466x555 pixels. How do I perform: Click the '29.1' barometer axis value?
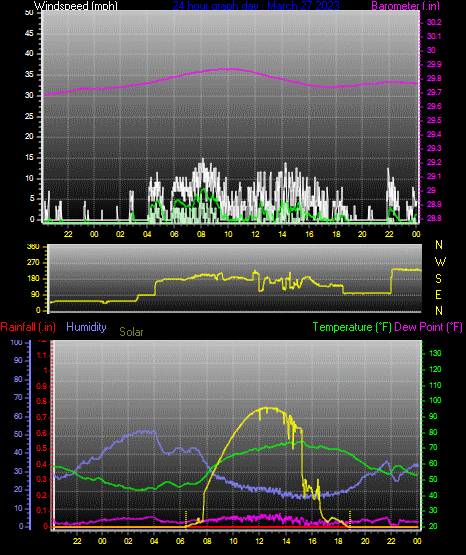point(434,176)
